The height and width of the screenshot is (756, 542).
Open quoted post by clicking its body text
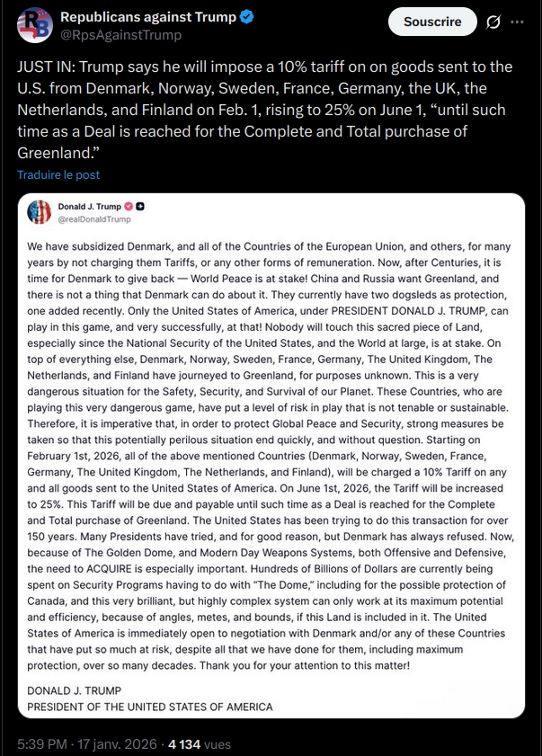point(271,456)
